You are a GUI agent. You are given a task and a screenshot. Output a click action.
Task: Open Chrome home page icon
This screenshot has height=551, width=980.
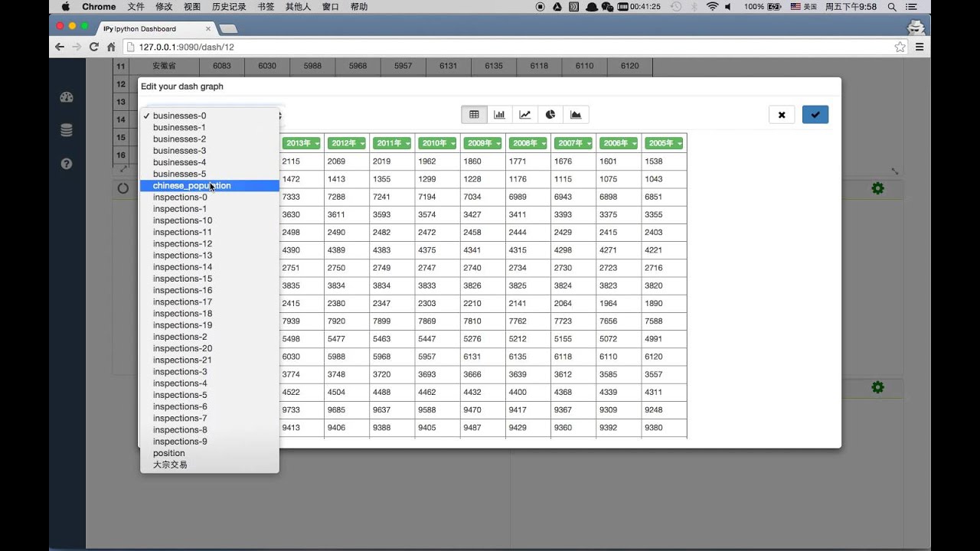(x=111, y=47)
